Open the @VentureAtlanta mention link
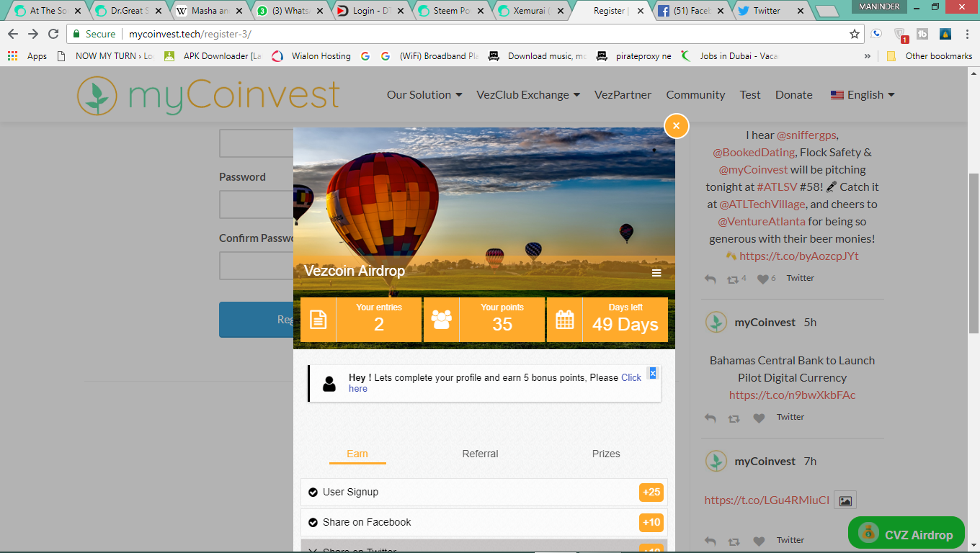Image resolution: width=980 pixels, height=553 pixels. point(762,222)
